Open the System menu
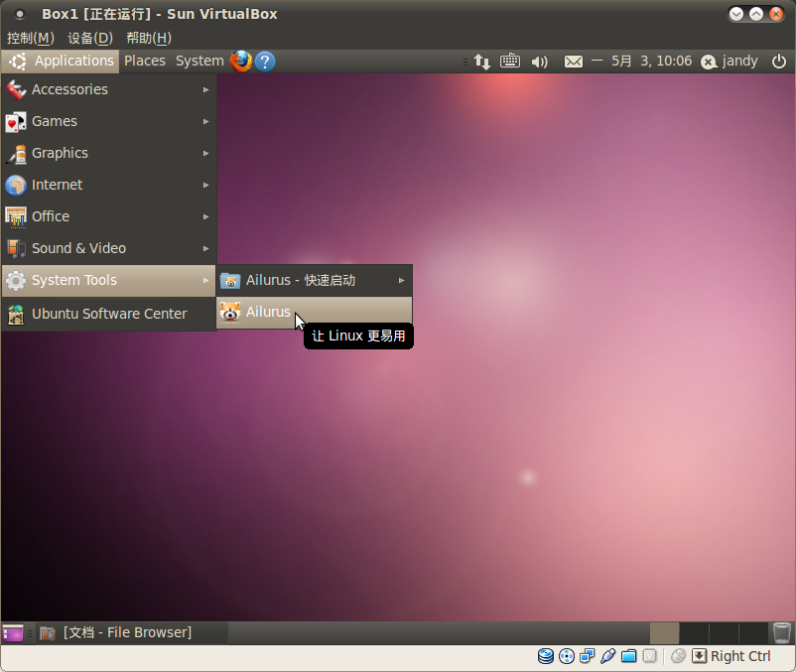796x672 pixels. click(x=199, y=62)
